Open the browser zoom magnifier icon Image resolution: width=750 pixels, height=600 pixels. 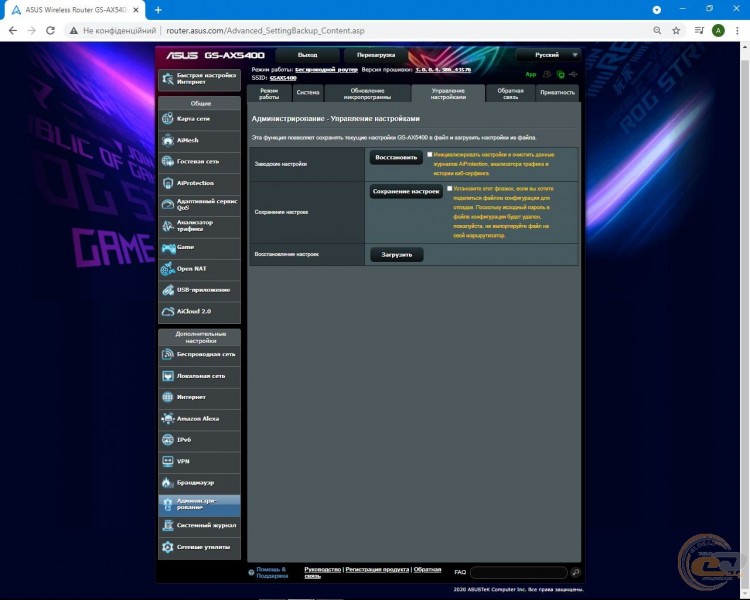point(657,31)
